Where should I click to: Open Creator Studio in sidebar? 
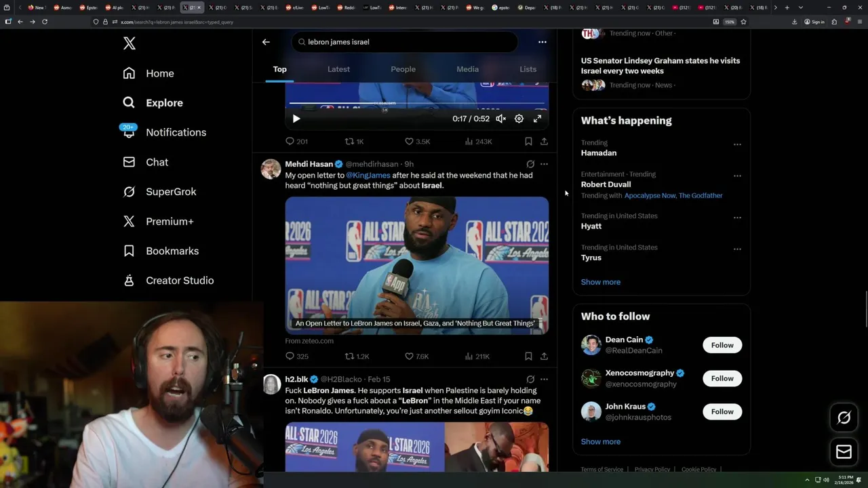[168, 281]
